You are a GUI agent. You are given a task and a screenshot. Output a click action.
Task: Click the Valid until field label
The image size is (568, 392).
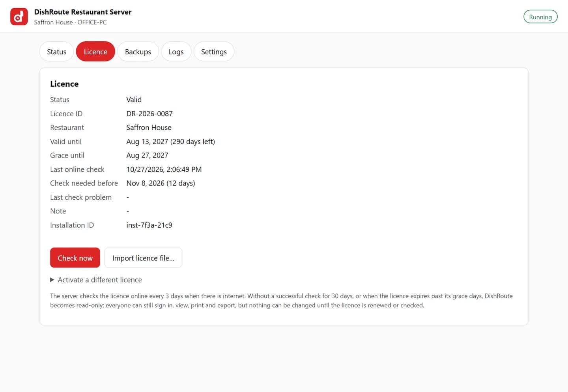click(x=66, y=142)
